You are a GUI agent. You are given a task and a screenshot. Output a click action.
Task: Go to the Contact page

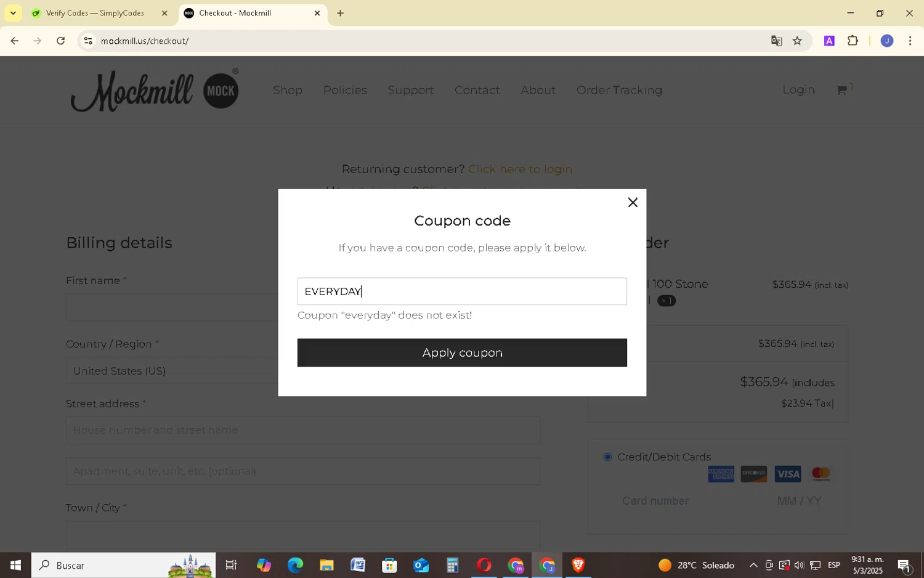tap(477, 90)
